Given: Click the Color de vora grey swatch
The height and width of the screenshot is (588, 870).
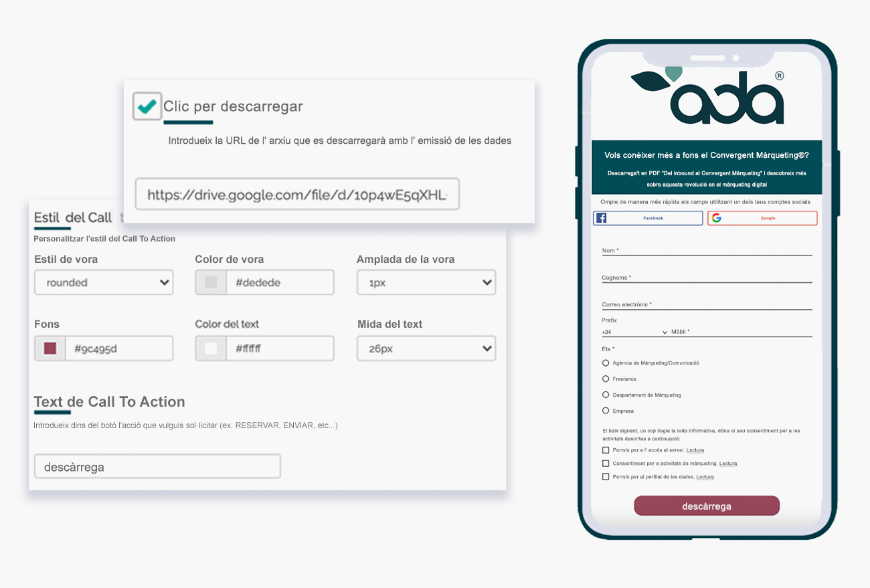Looking at the screenshot, I should pos(211,282).
